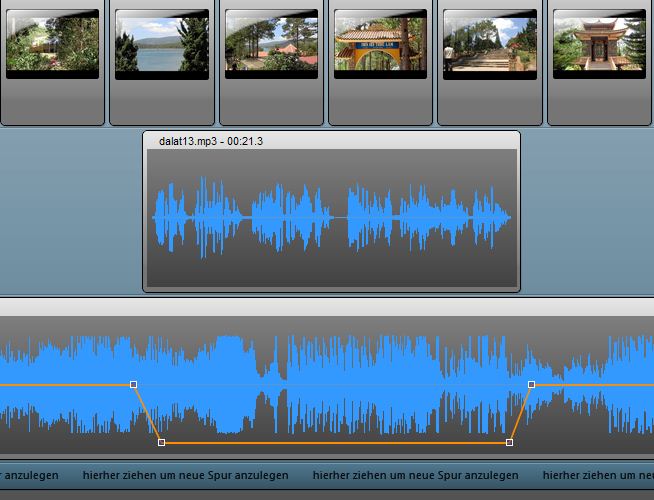This screenshot has height=500, width=654.
Task: Choose the stone pathway photo thumbnail
Action: click(x=489, y=44)
